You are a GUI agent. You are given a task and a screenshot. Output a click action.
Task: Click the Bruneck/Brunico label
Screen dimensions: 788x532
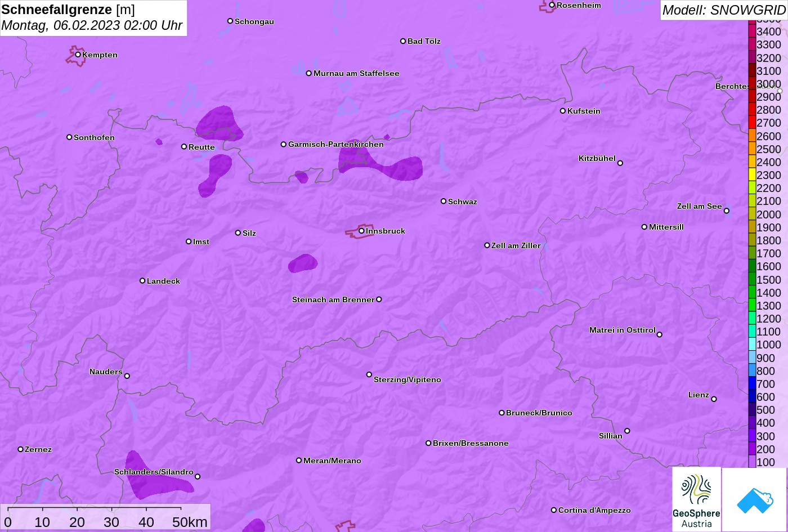tap(539, 413)
